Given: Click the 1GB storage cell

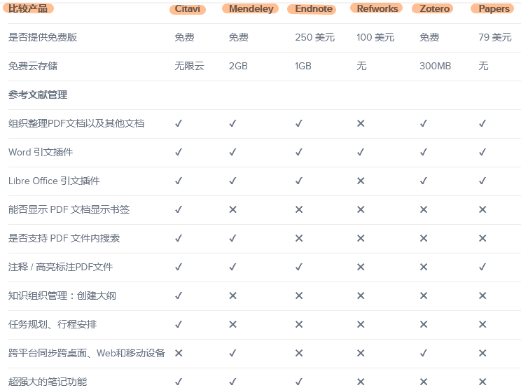Looking at the screenshot, I should 303,66.
